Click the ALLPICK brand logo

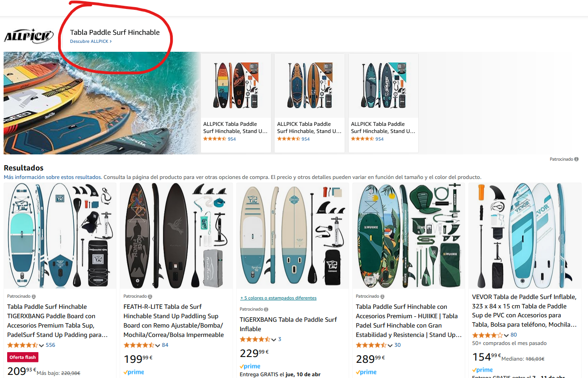pyautogui.click(x=29, y=36)
